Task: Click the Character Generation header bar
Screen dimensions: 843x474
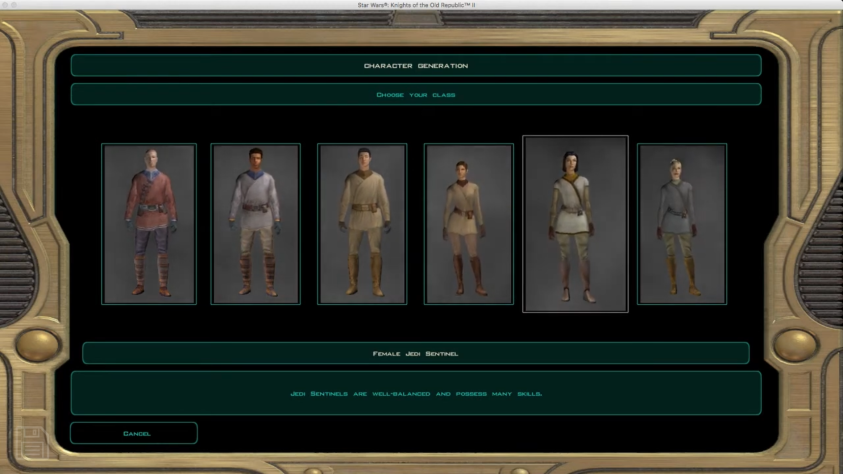Action: (x=416, y=65)
